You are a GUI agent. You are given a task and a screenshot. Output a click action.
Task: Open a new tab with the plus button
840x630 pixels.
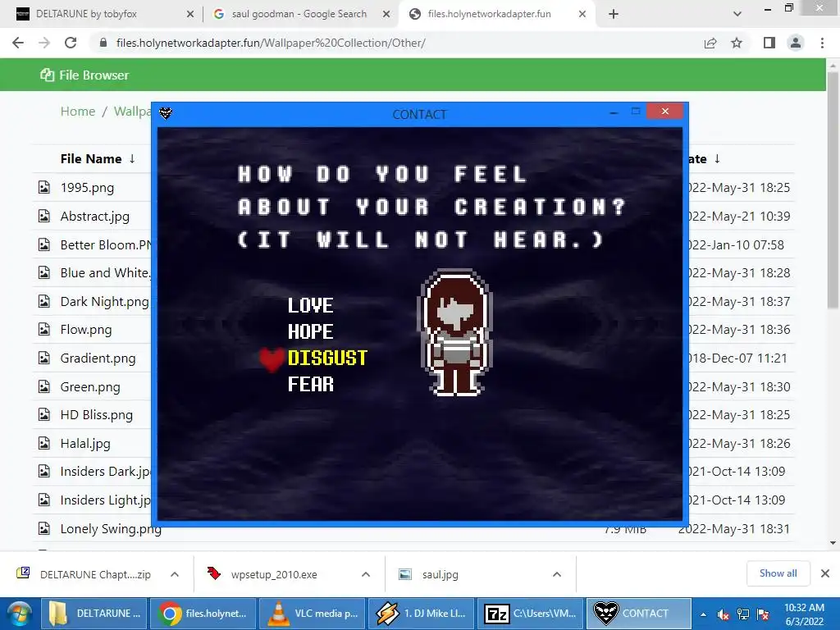click(x=614, y=14)
